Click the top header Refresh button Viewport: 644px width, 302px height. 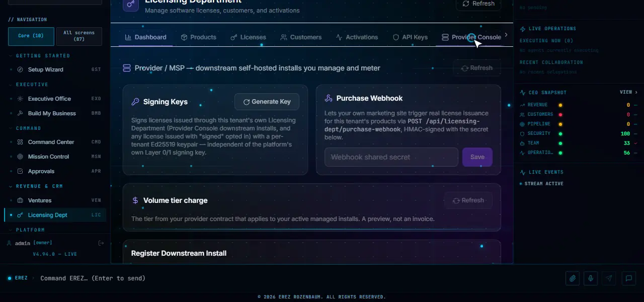tap(478, 4)
